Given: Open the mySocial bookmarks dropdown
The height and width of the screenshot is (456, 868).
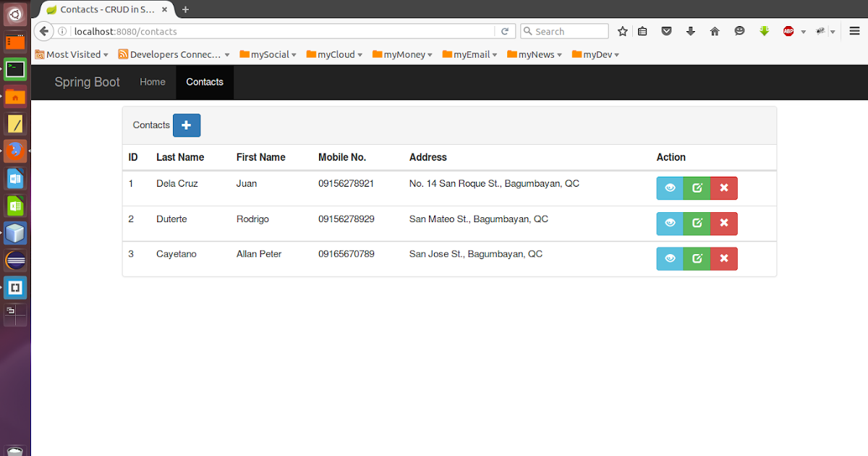Looking at the screenshot, I should pyautogui.click(x=268, y=54).
